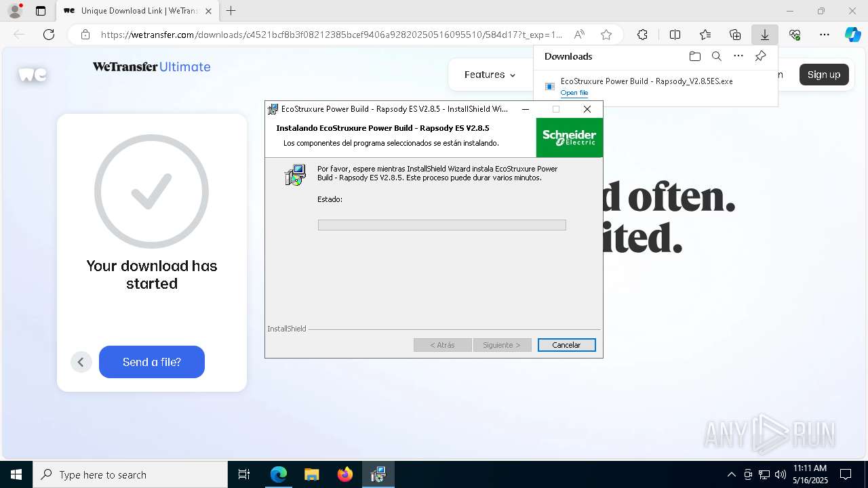Click the installer title bar system icon
This screenshot has width=868, height=488.
coord(273,109)
